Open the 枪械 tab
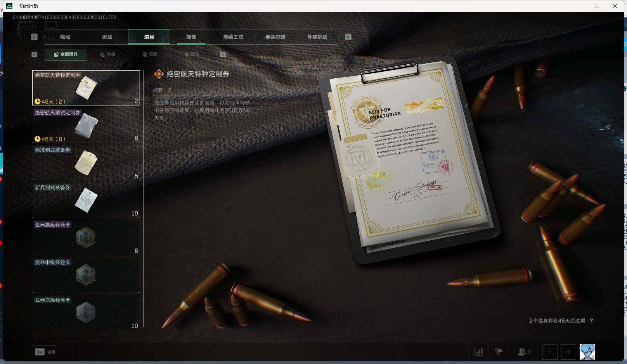Viewport: 627px width, 364px height. [x=65, y=37]
